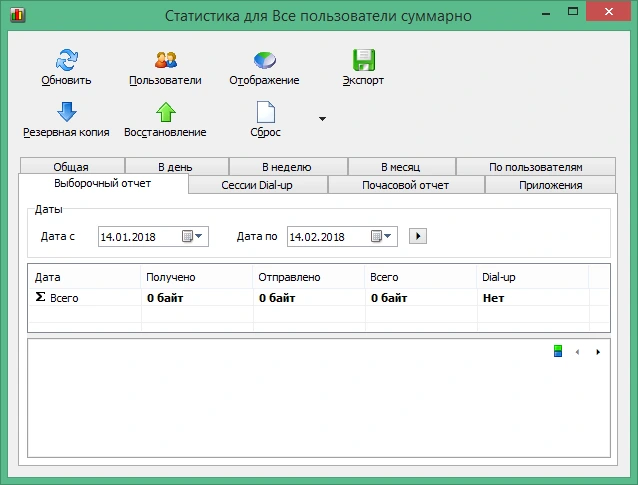
Task: Click the apply dates play button
Action: (418, 236)
